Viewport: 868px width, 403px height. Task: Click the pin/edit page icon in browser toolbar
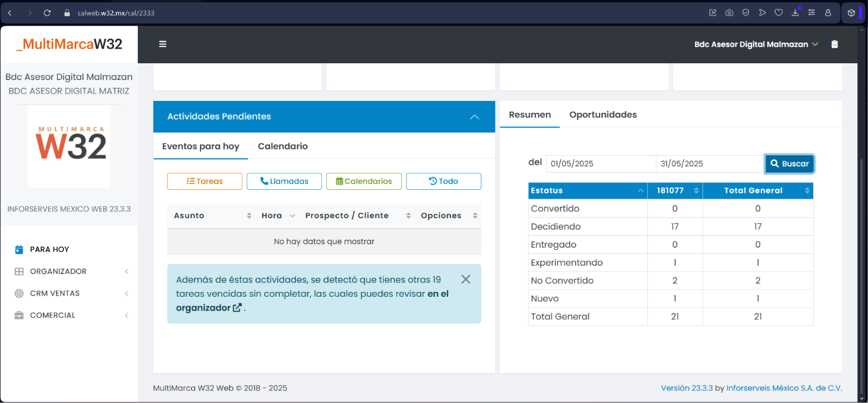(713, 13)
